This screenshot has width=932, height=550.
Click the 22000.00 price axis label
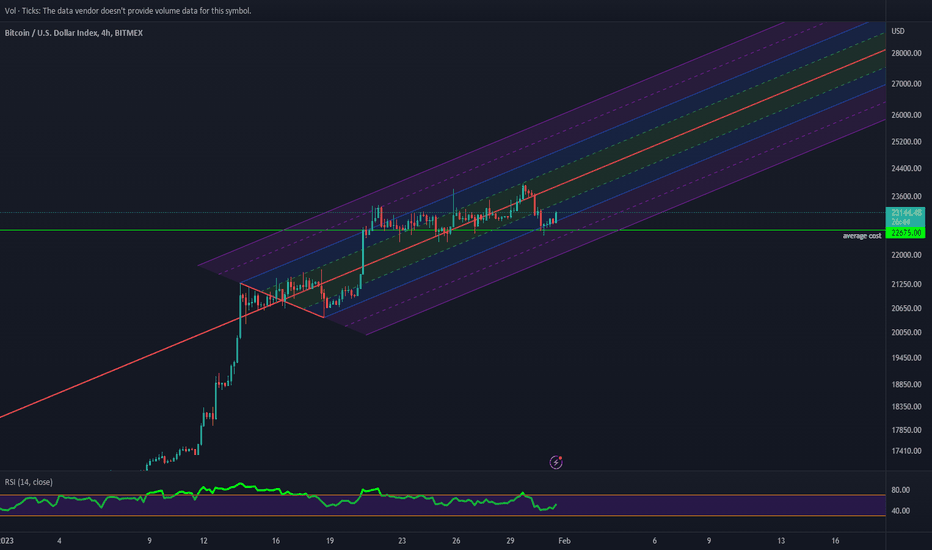point(906,255)
